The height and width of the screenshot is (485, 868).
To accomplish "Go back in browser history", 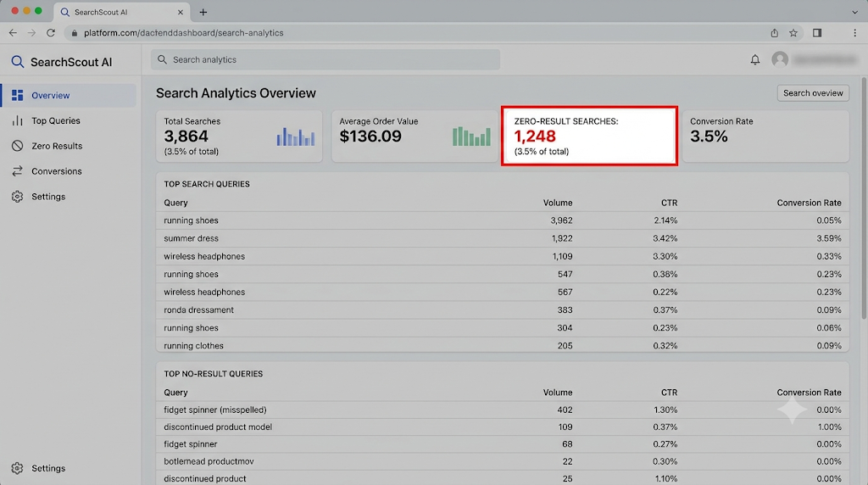I will point(13,33).
